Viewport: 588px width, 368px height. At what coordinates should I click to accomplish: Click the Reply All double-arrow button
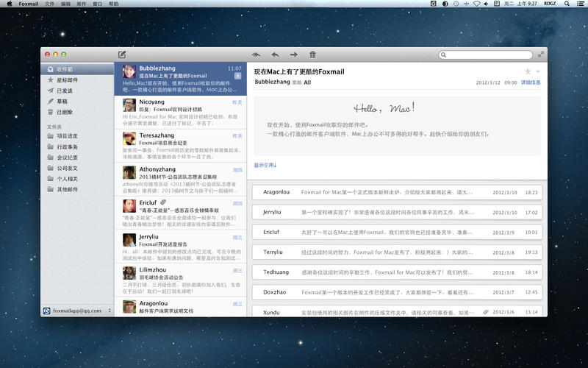(257, 54)
